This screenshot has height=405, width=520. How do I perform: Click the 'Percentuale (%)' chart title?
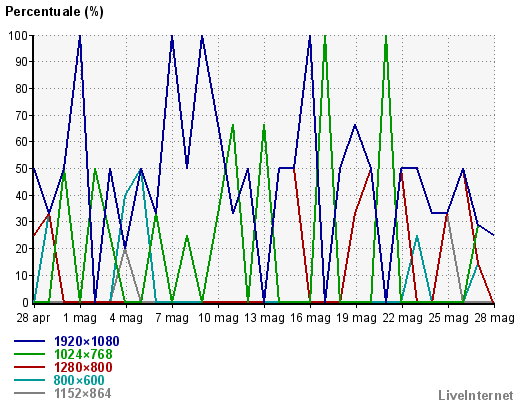[54, 12]
